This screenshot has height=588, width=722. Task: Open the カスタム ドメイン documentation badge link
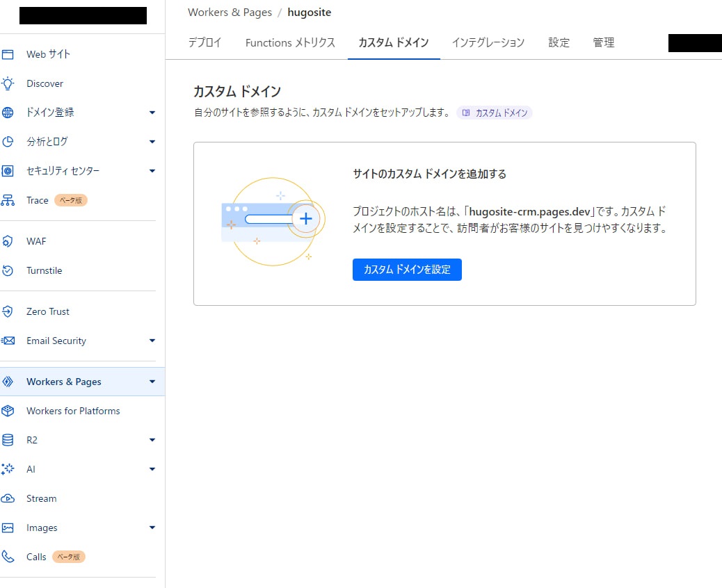tap(495, 113)
